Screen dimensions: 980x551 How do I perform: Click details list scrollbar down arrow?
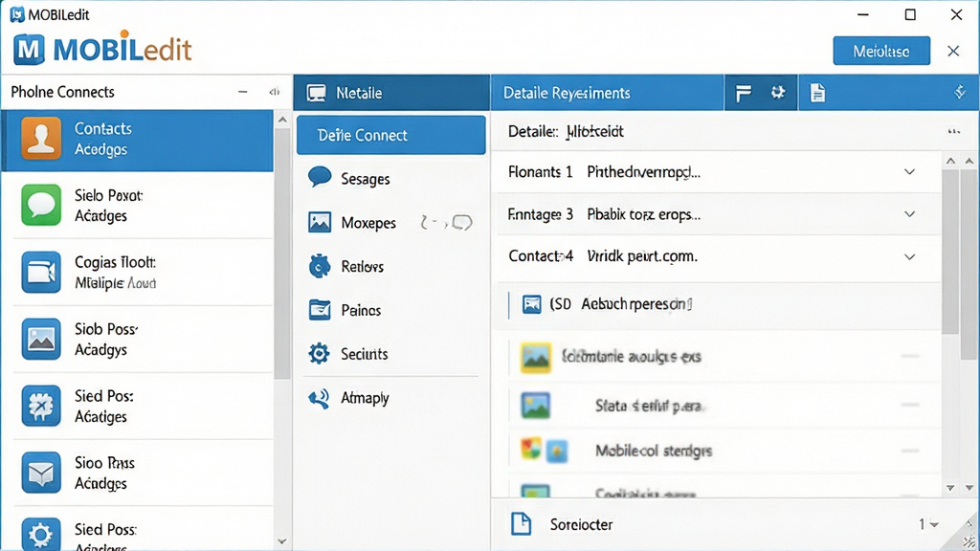coord(950,488)
